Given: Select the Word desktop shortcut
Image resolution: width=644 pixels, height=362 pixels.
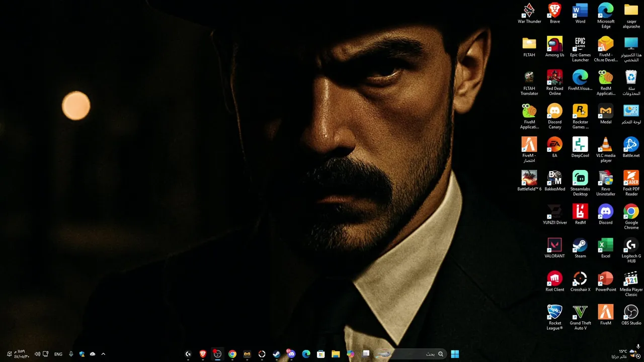Looking at the screenshot, I should tap(580, 13).
